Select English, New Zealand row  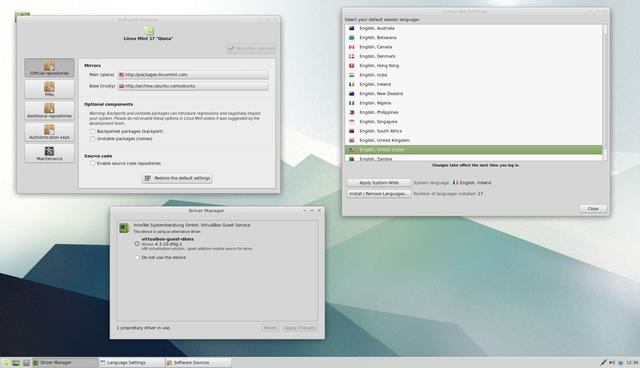pyautogui.click(x=473, y=93)
